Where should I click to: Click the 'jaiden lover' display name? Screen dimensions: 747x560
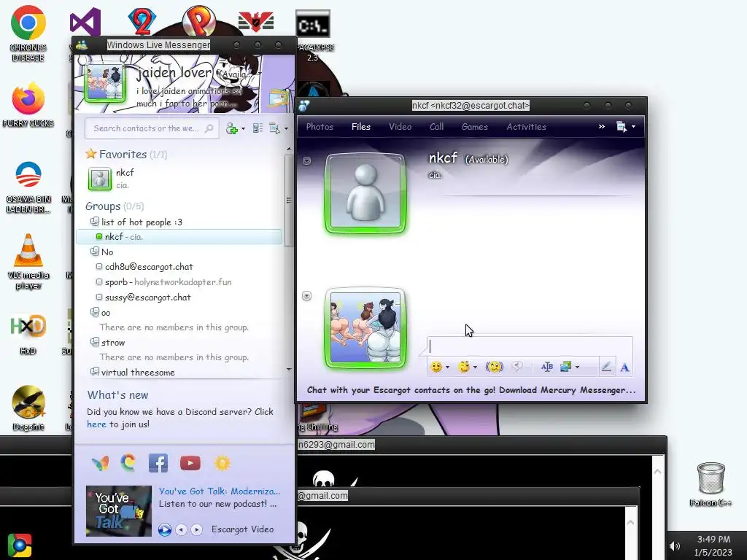174,72
